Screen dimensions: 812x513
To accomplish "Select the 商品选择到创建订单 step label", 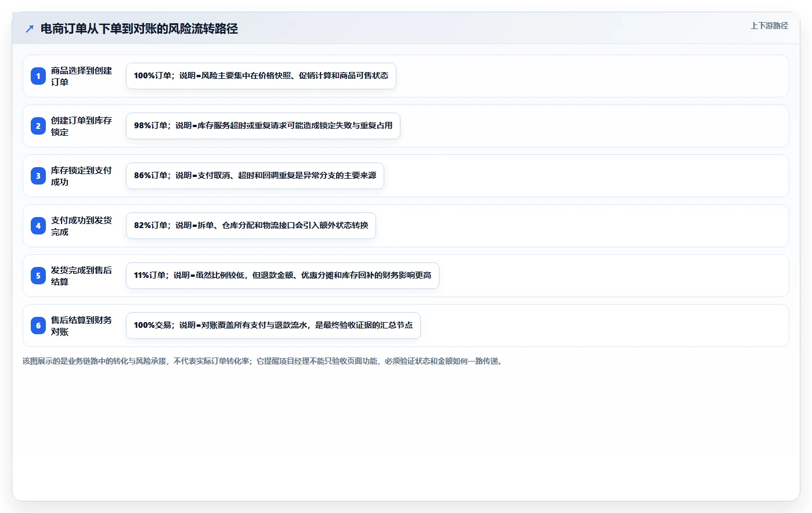I will [81, 76].
